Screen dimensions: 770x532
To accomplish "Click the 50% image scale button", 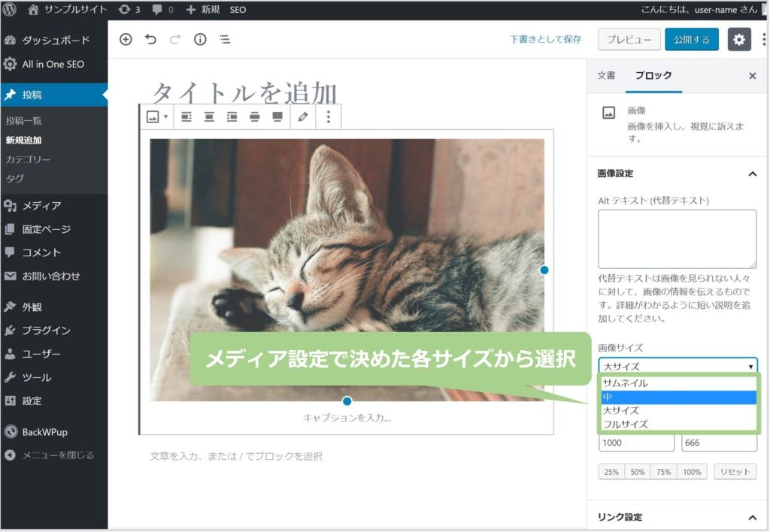I will 638,472.
